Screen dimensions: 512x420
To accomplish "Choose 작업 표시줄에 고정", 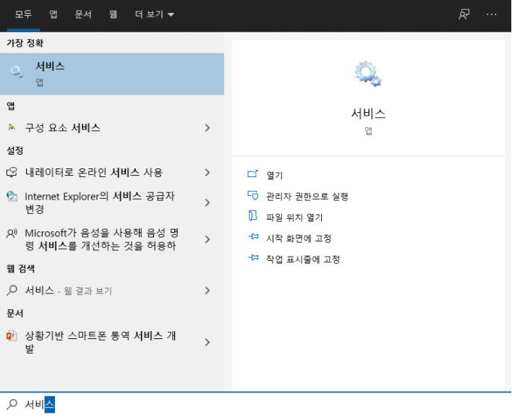I will [x=303, y=260].
